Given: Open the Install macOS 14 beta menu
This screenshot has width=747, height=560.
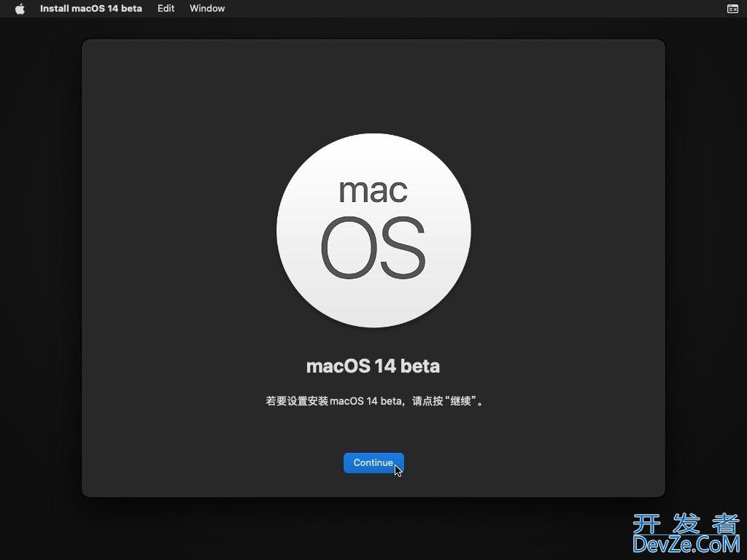Looking at the screenshot, I should (91, 9).
